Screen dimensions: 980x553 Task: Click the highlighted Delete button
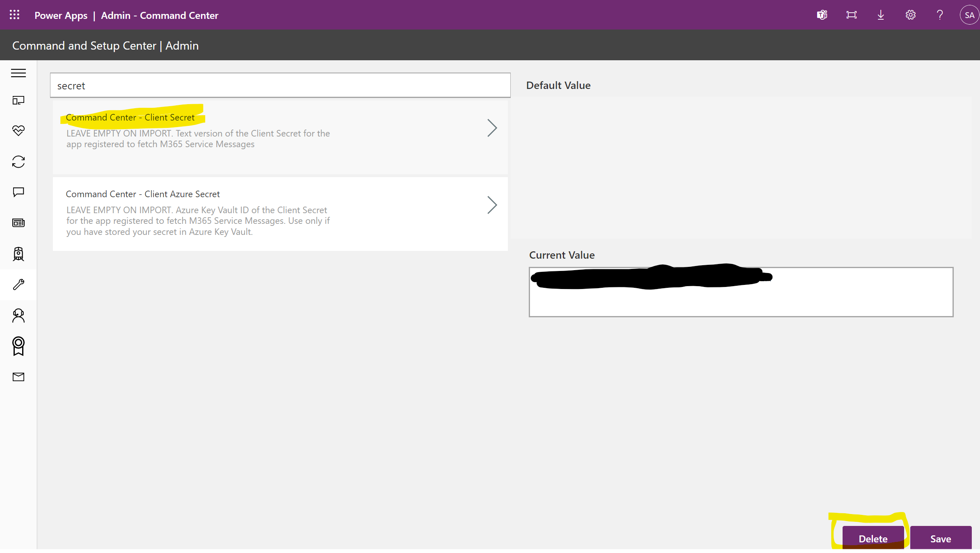point(873,538)
